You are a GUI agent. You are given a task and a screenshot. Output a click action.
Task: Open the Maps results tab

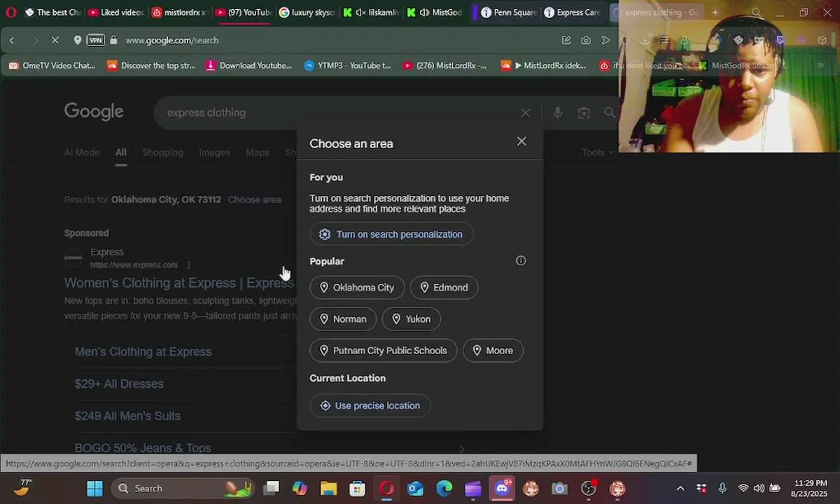pyautogui.click(x=258, y=153)
